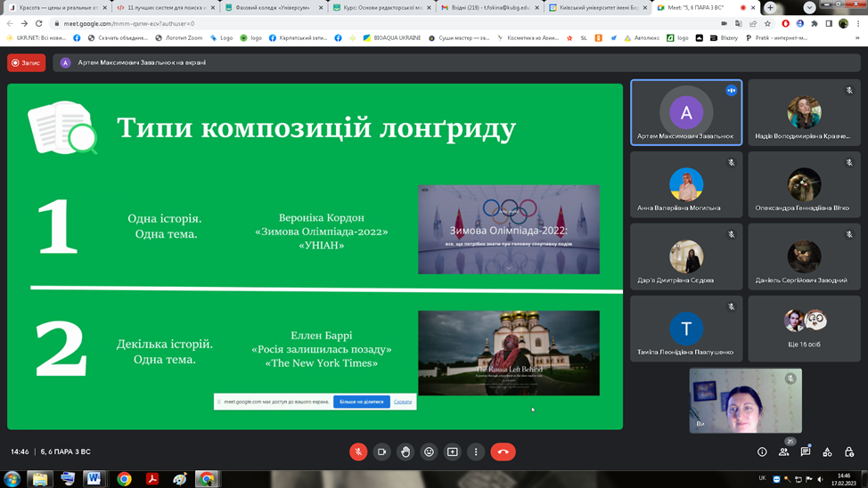Click the 'Сховати' link
868x488 pixels.
coord(403,402)
